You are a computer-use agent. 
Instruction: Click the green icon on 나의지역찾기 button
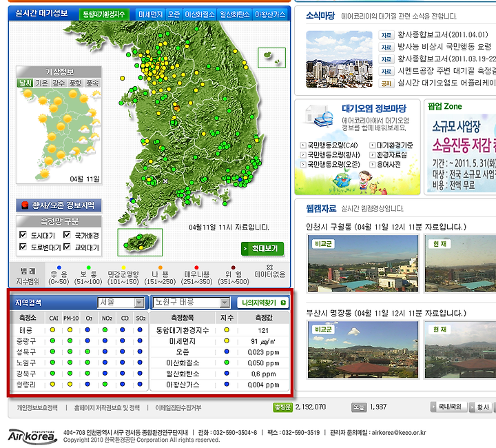pos(283,303)
